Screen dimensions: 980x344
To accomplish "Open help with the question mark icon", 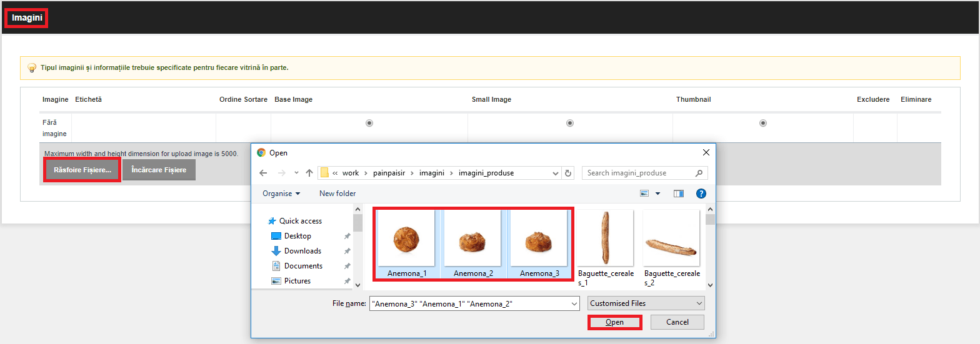I will pos(701,194).
